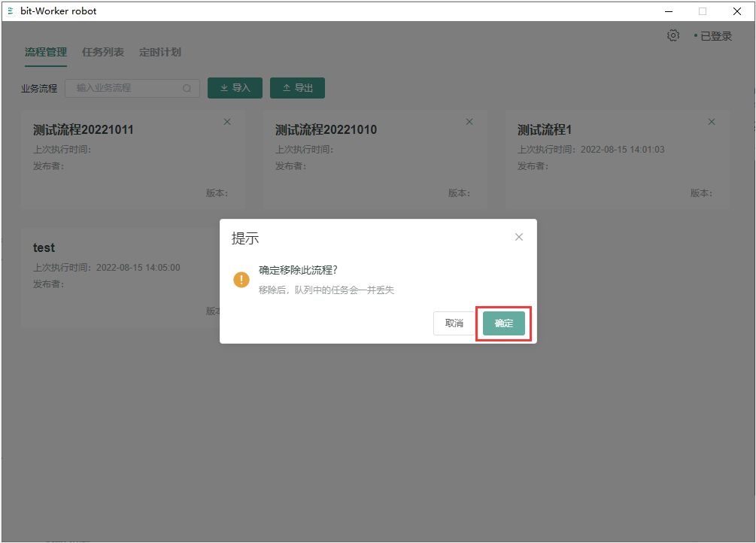The image size is (756, 543).
Task: Click the 已登录 login status
Action: tap(715, 36)
